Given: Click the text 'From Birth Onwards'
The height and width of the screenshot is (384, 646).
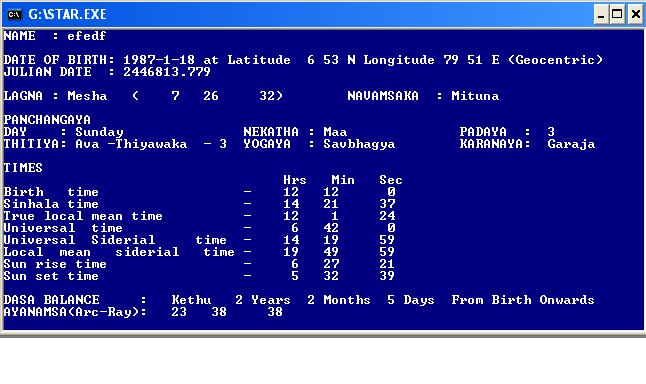Looking at the screenshot, I should [x=523, y=300].
